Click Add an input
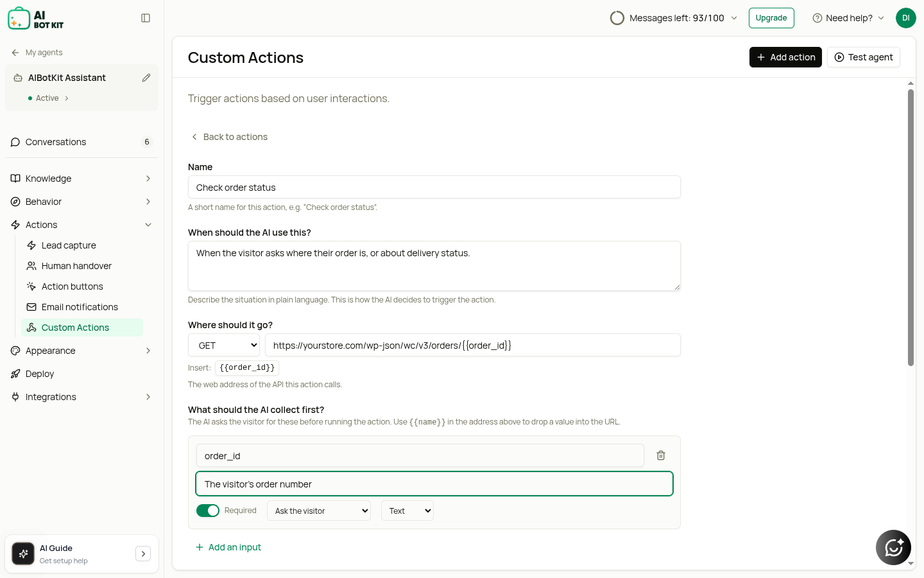This screenshot has width=924, height=578. (x=228, y=547)
